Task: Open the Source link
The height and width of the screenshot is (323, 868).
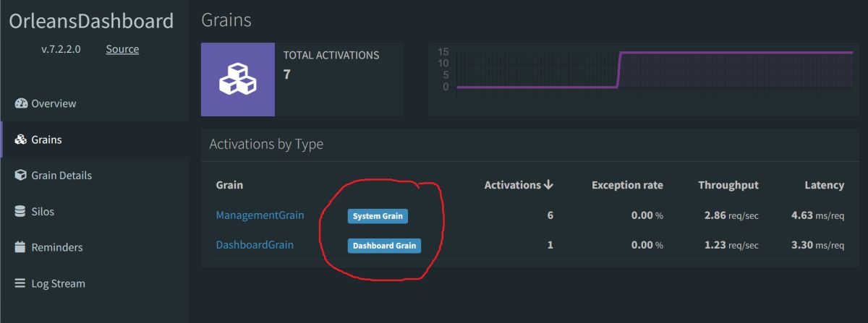Action: [122, 49]
